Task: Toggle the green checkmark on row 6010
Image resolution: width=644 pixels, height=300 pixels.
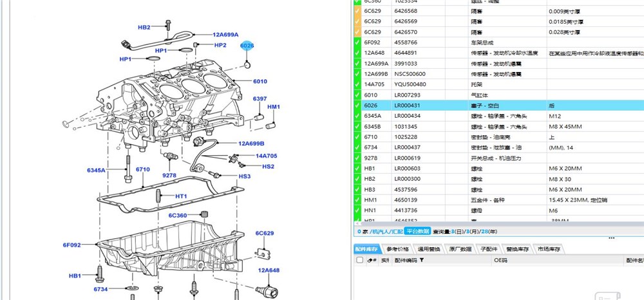Action: pyautogui.click(x=357, y=95)
